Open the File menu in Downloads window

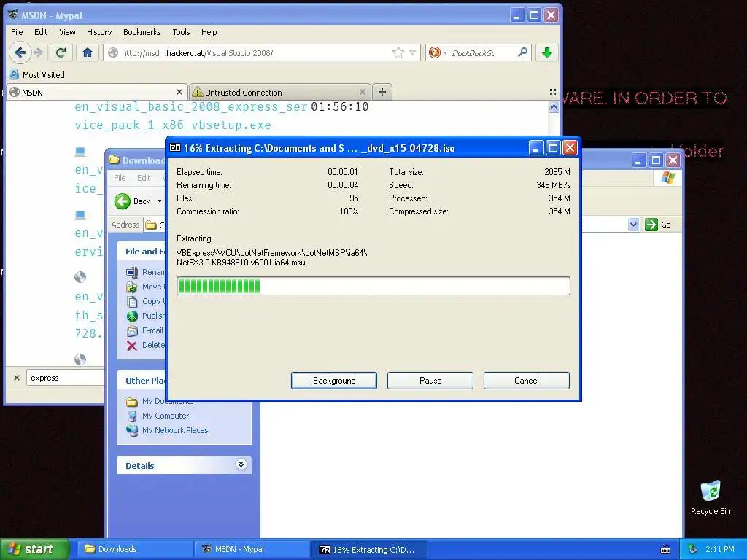click(x=120, y=178)
